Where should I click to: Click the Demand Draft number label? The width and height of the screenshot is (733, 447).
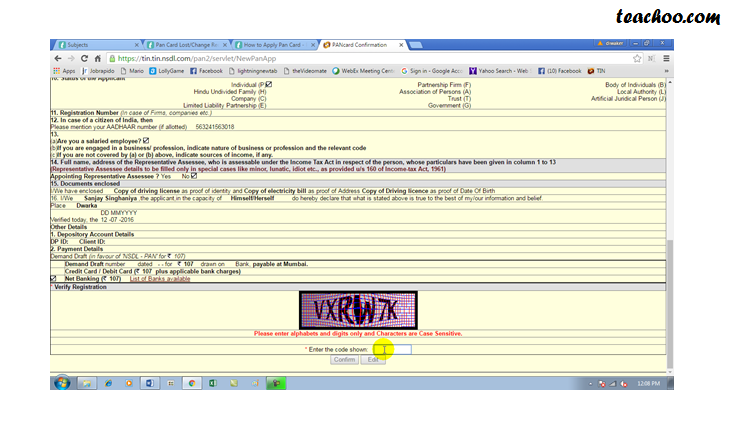point(95,264)
